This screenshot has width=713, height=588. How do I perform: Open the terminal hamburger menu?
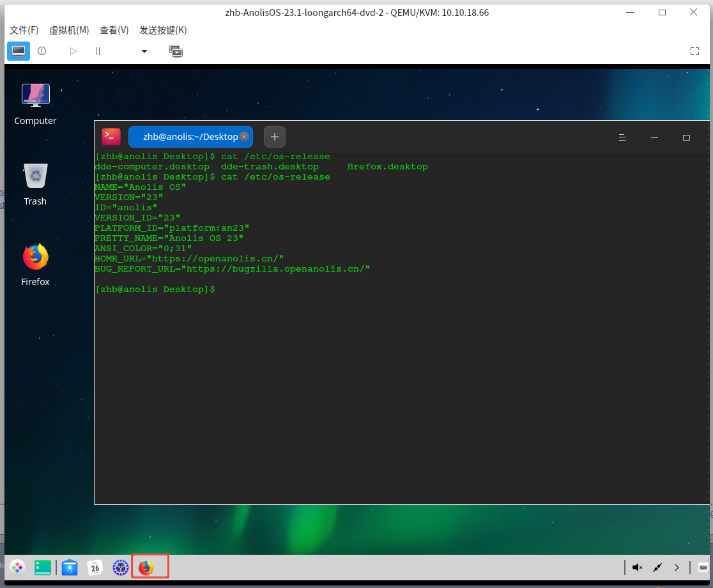(x=622, y=137)
